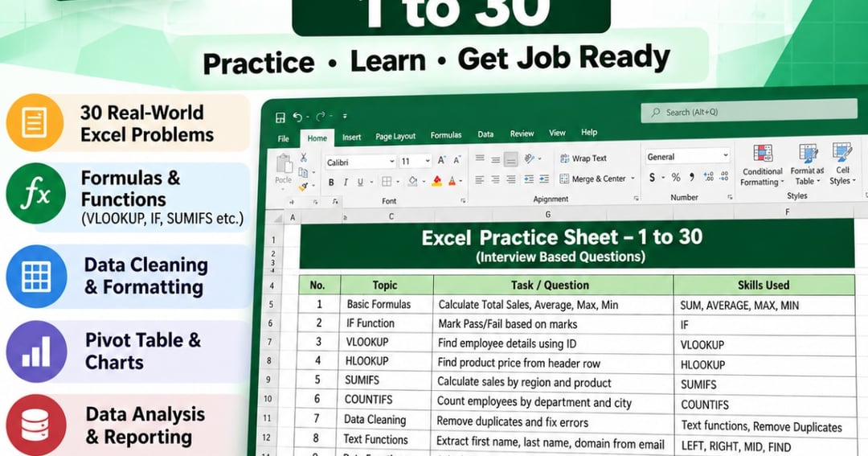Toggle Italic formatting
This screenshot has height=456, width=868.
[346, 183]
